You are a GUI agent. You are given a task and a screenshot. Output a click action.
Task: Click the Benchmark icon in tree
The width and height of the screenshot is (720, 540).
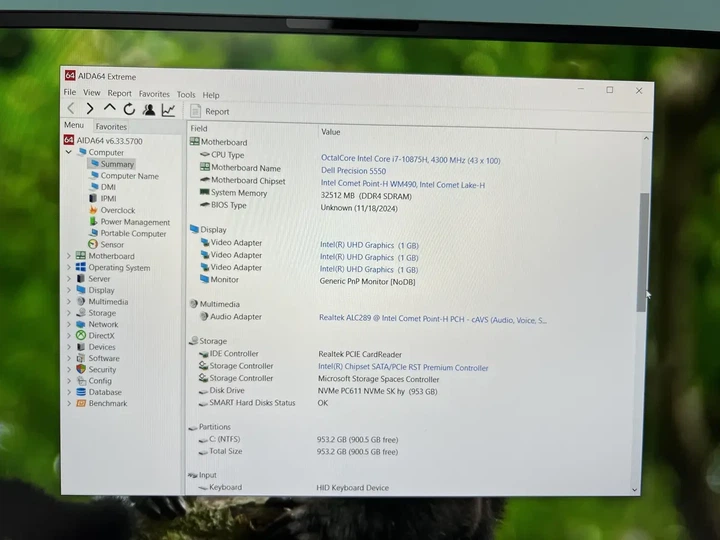(81, 403)
